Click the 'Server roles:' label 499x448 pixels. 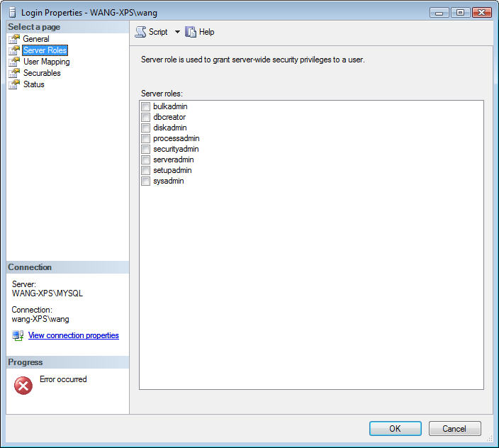[162, 94]
